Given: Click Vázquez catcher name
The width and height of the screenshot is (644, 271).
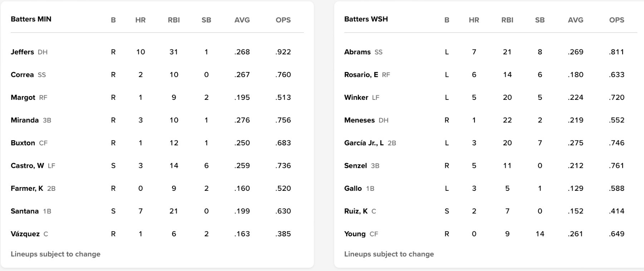Looking at the screenshot, I should [25, 234].
